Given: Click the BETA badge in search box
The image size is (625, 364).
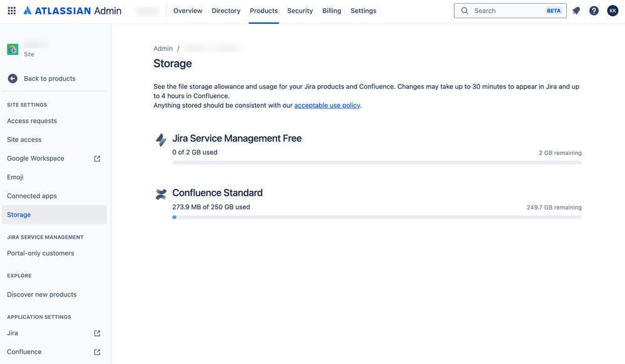Looking at the screenshot, I should pos(554,11).
